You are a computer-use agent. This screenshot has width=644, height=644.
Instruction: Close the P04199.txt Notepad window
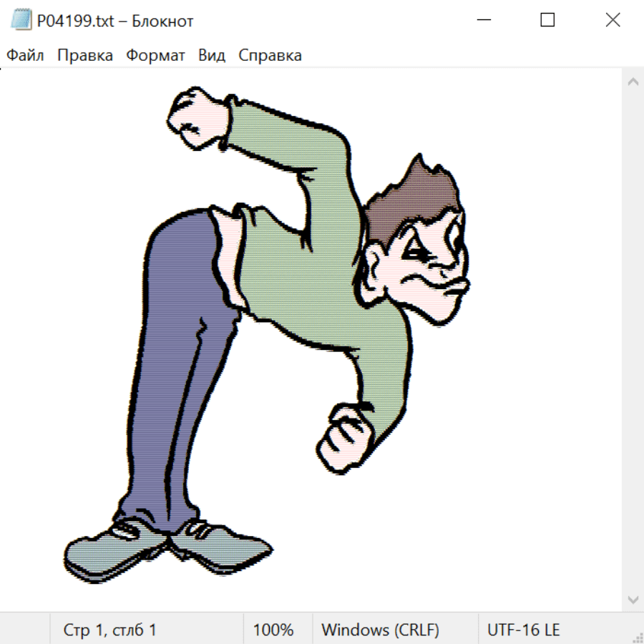613,21
